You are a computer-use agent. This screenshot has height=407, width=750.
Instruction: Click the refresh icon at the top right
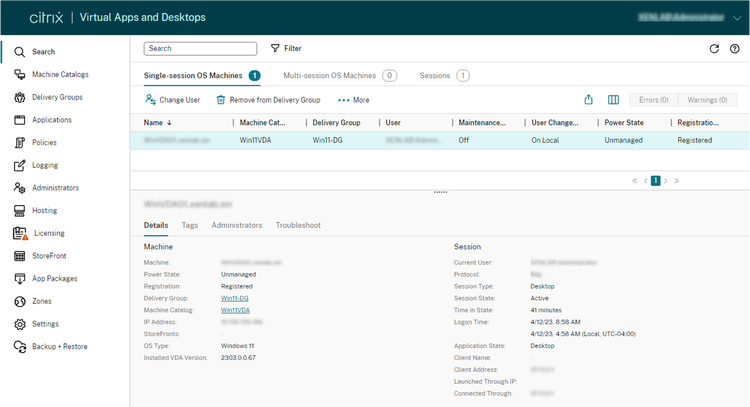(714, 48)
